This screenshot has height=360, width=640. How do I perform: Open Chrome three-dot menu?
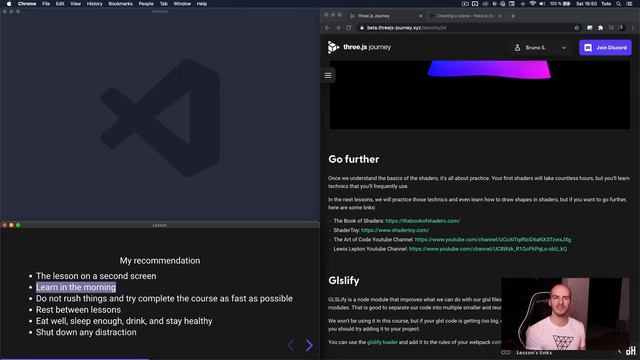pos(633,28)
